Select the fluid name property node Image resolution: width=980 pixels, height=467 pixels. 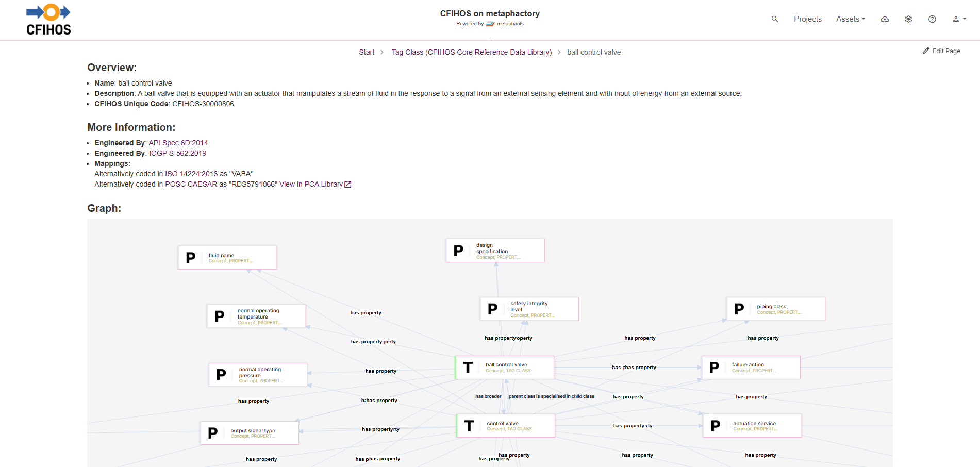pyautogui.click(x=227, y=258)
